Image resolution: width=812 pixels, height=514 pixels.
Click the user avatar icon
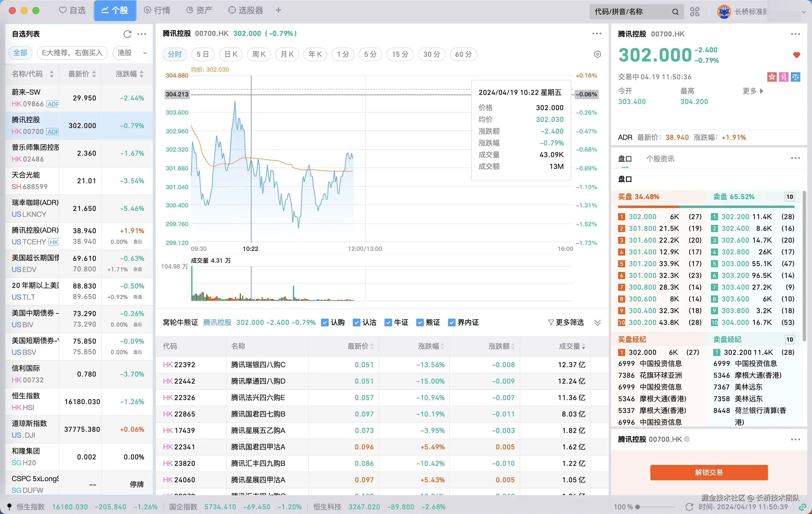724,12
